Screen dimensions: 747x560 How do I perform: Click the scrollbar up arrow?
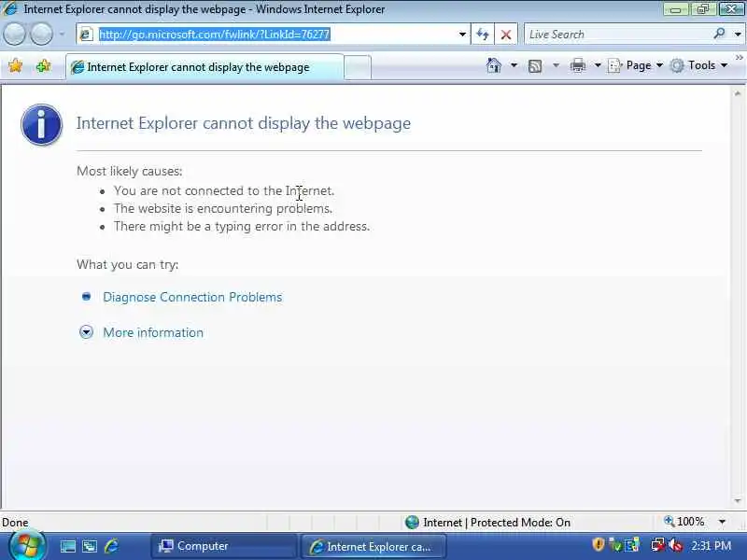[738, 93]
